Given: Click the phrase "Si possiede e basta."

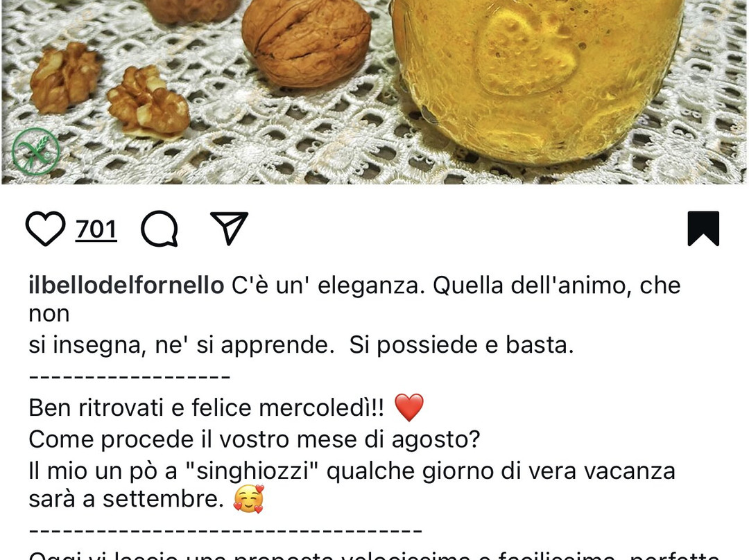Looking at the screenshot, I should [461, 344].
